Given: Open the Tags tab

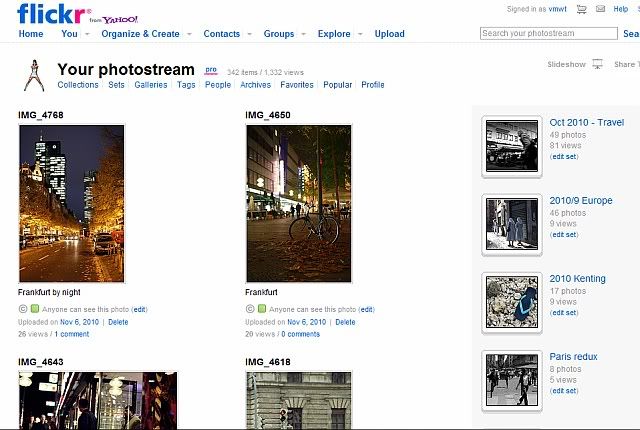Looking at the screenshot, I should [186, 85].
